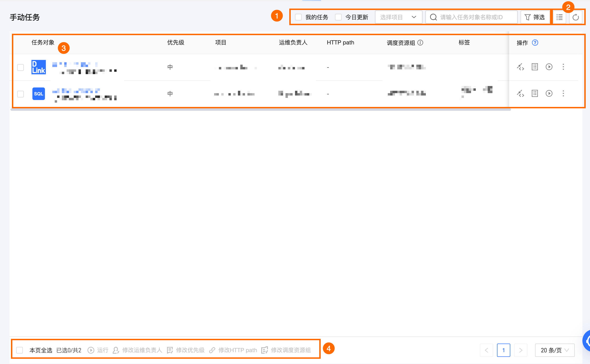
Task: Click the horizontal table scrollbar
Action: (x=260, y=110)
